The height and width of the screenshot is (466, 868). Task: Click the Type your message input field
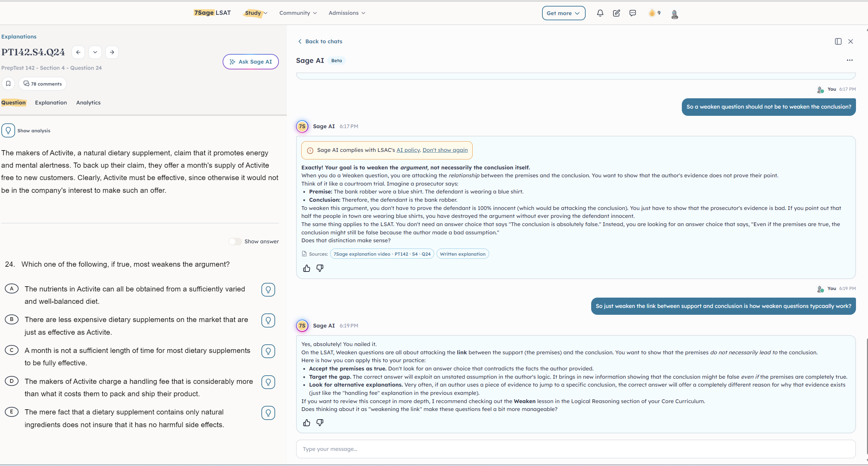[x=576, y=449]
